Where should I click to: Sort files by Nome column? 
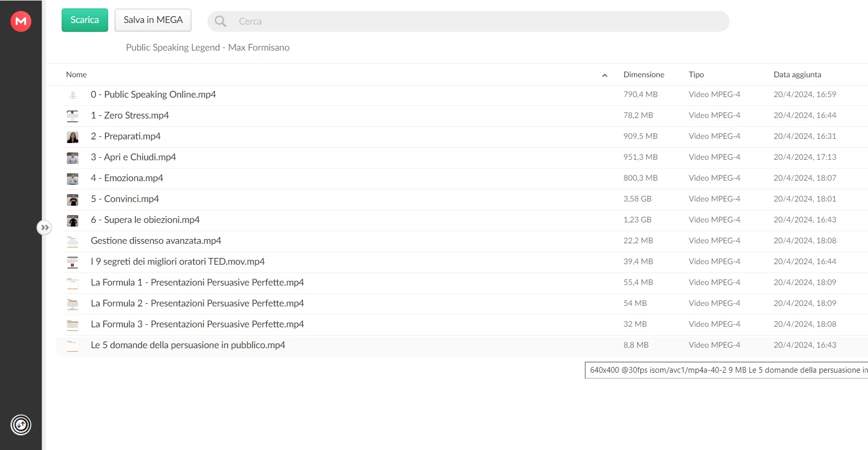(x=76, y=75)
